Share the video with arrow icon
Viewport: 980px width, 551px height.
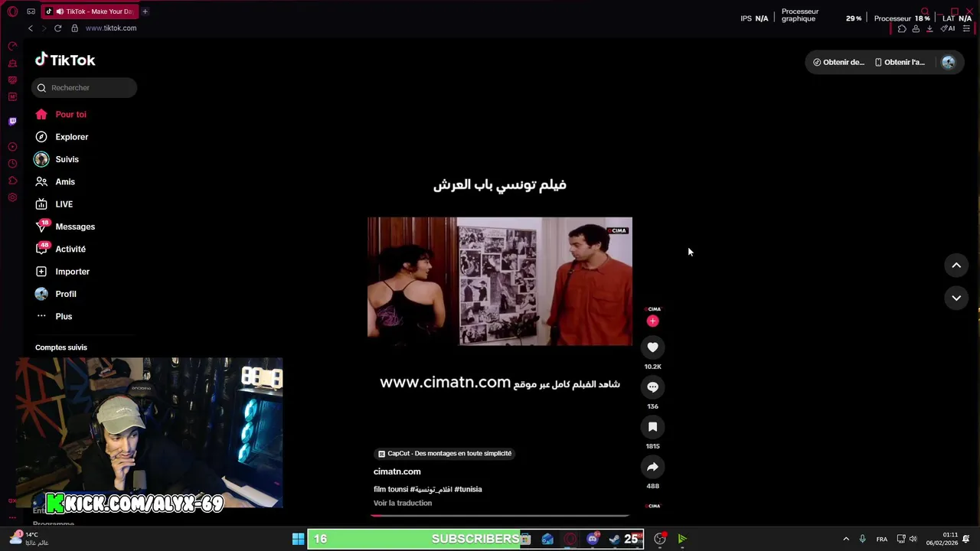point(652,467)
